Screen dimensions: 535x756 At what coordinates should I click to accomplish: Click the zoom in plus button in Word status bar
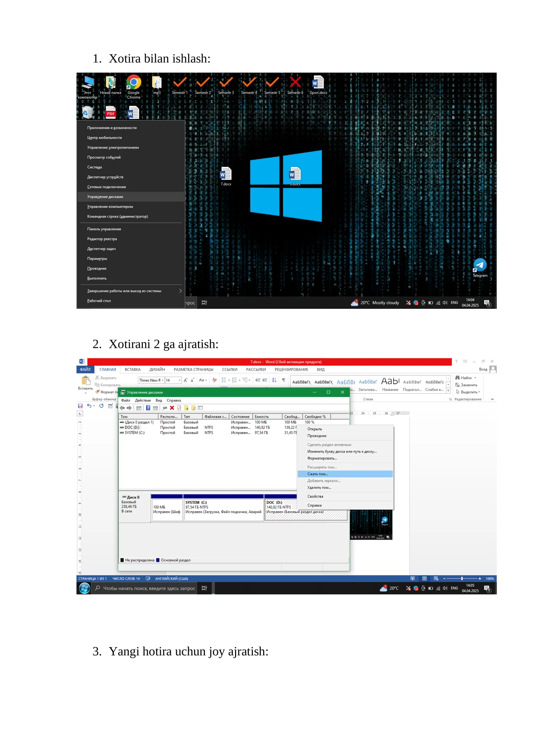tap(480, 579)
